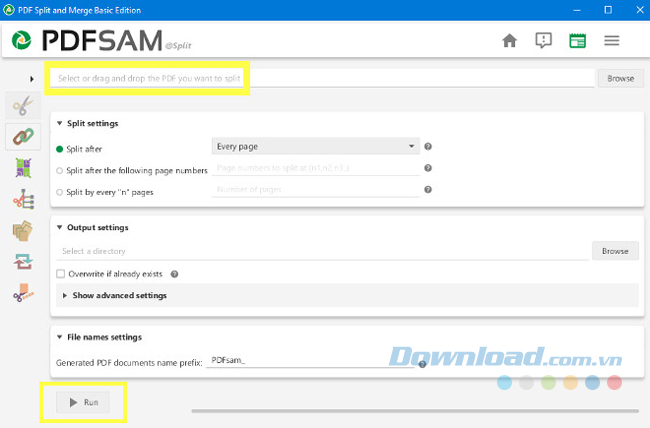Click the page numbers to split field
This screenshot has height=428, width=650.
coord(315,168)
